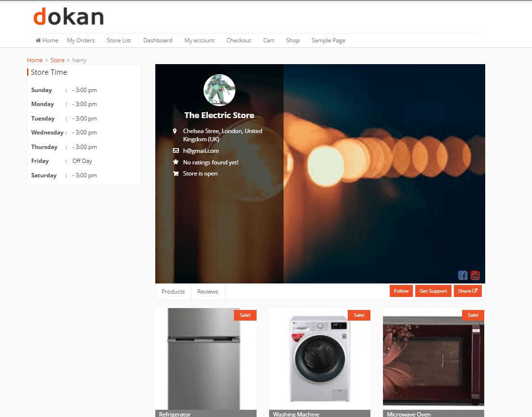Click the location pin icon beside the address
This screenshot has height=417, width=532.
(x=175, y=131)
